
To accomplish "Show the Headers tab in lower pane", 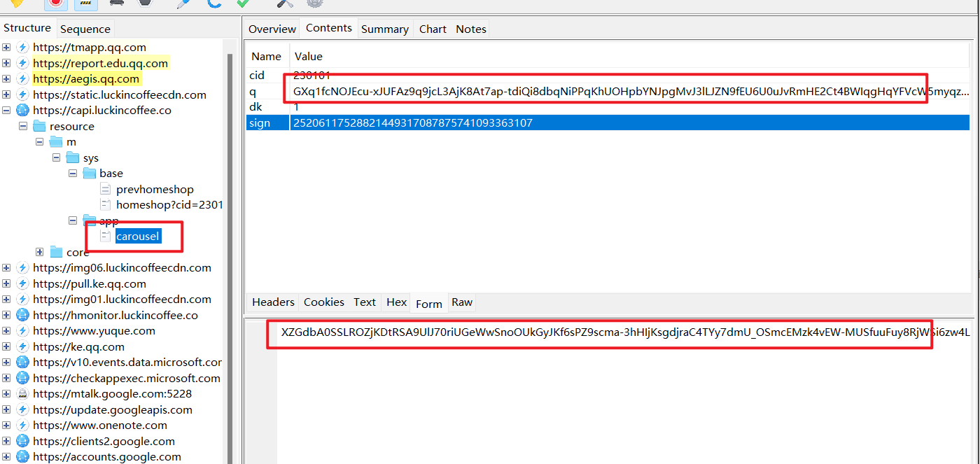I will tap(273, 302).
